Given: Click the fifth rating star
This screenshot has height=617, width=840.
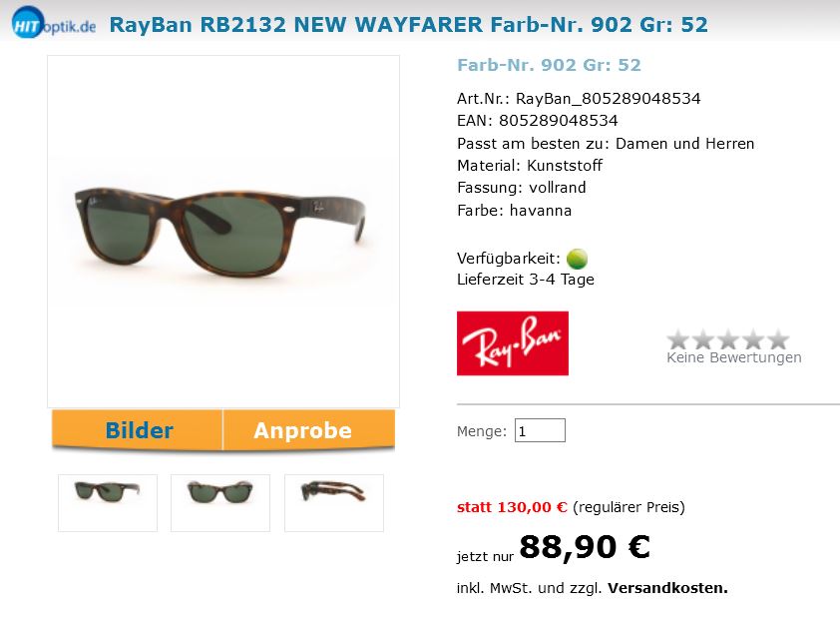Looking at the screenshot, I should pyautogui.click(x=778, y=339).
